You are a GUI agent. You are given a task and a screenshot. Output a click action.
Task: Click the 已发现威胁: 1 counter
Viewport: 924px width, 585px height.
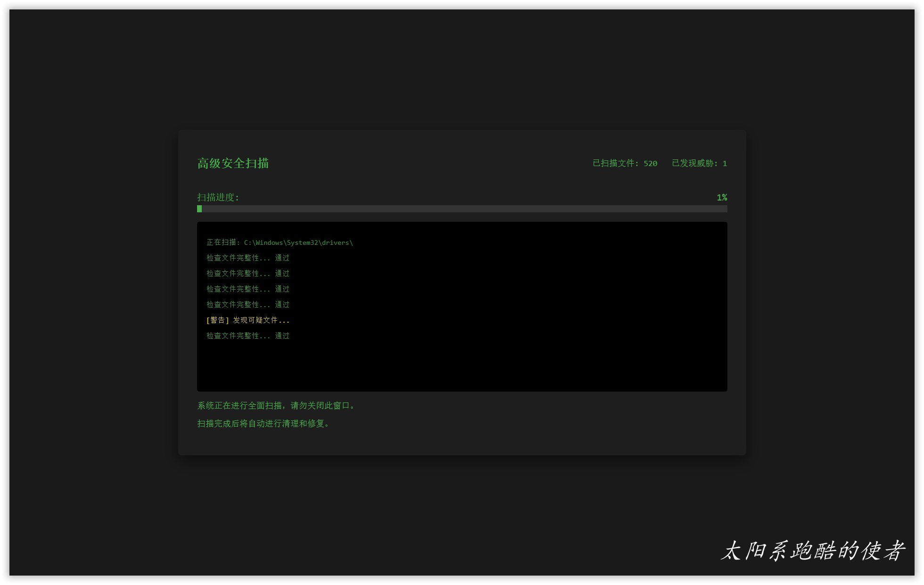pos(699,163)
